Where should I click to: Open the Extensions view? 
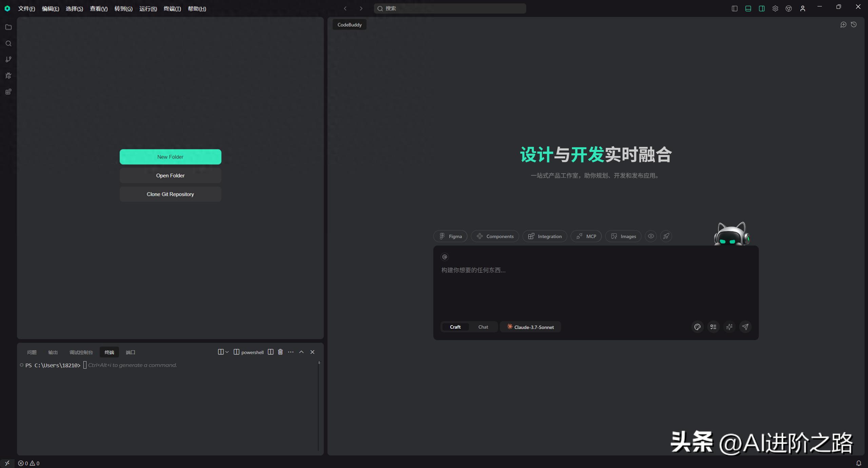(8, 92)
